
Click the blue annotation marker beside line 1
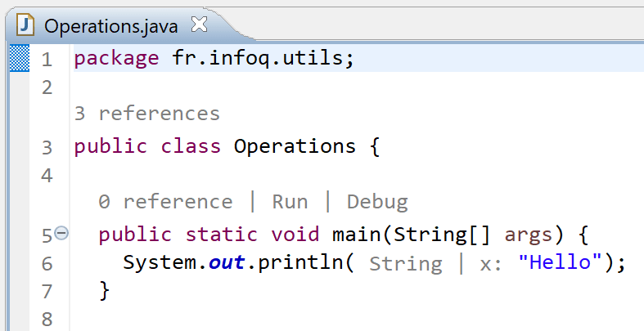click(x=20, y=58)
